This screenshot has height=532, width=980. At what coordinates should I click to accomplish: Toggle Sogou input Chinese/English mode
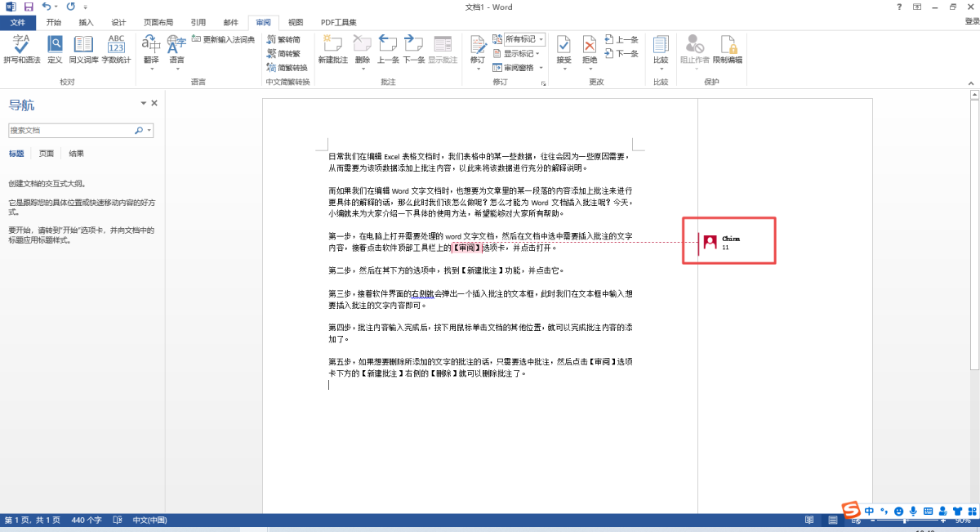click(869, 512)
